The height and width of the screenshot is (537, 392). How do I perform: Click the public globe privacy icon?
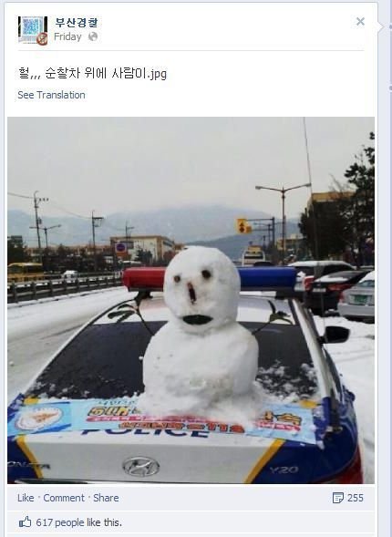pos(93,36)
